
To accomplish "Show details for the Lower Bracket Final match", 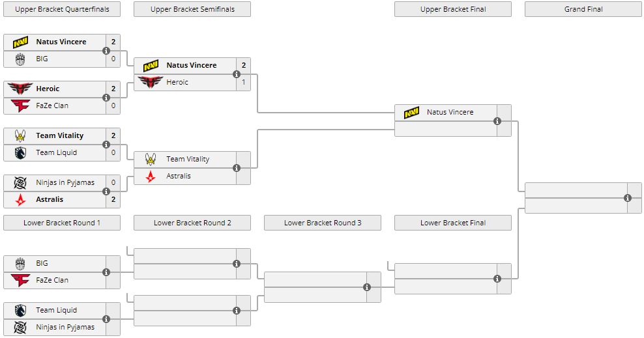I will (x=497, y=279).
